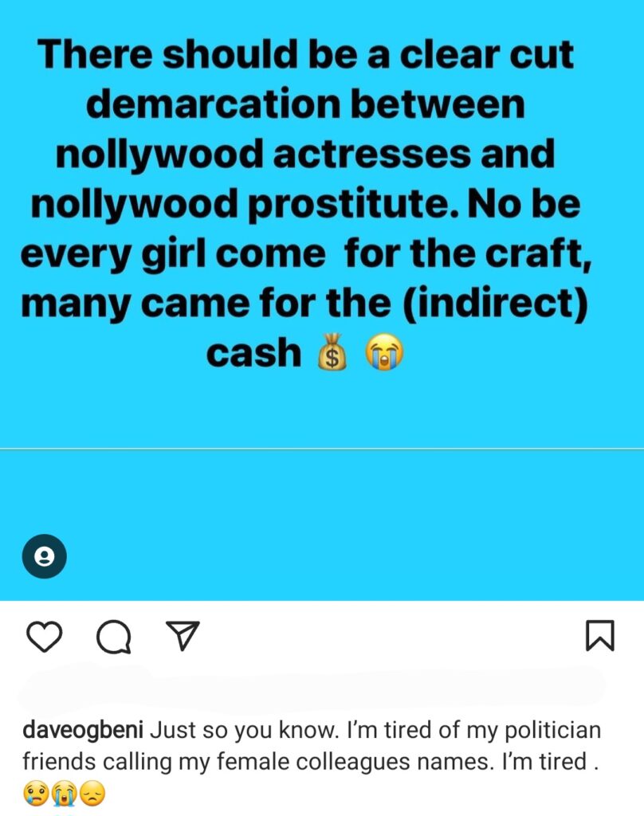Tap "There should be a clear cut" headline

pyautogui.click(x=305, y=54)
